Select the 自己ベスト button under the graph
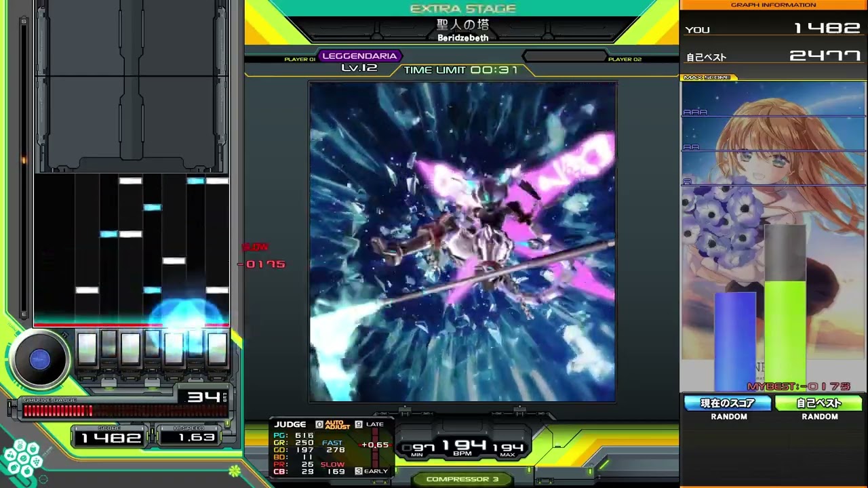 point(819,403)
